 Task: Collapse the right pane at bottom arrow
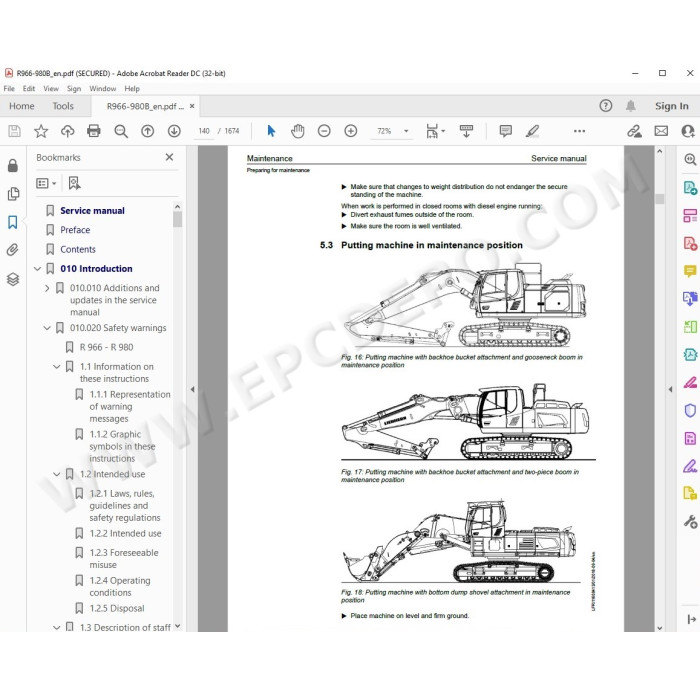click(x=691, y=619)
